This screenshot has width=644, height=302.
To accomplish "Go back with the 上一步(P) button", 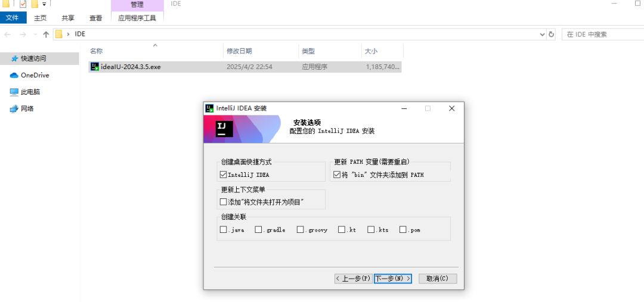I will 353,279.
